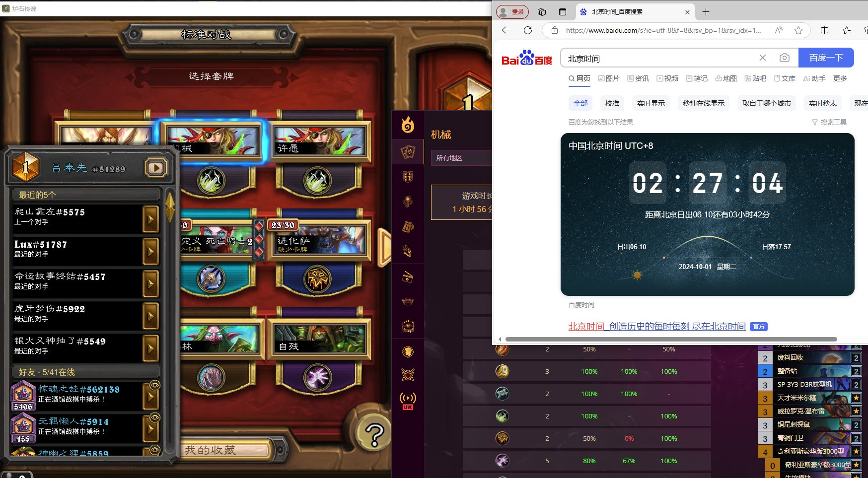Click the browser address bar URL

[x=663, y=30]
